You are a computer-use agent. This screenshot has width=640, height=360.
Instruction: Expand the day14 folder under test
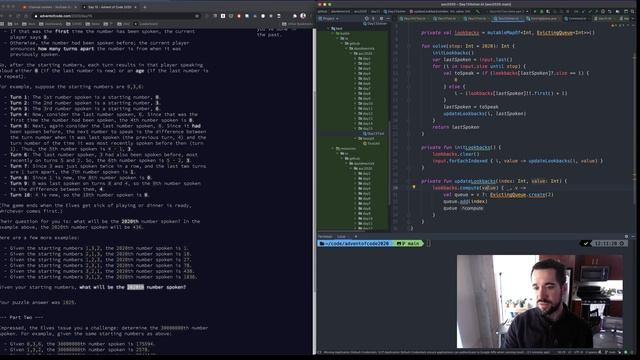(356, 123)
